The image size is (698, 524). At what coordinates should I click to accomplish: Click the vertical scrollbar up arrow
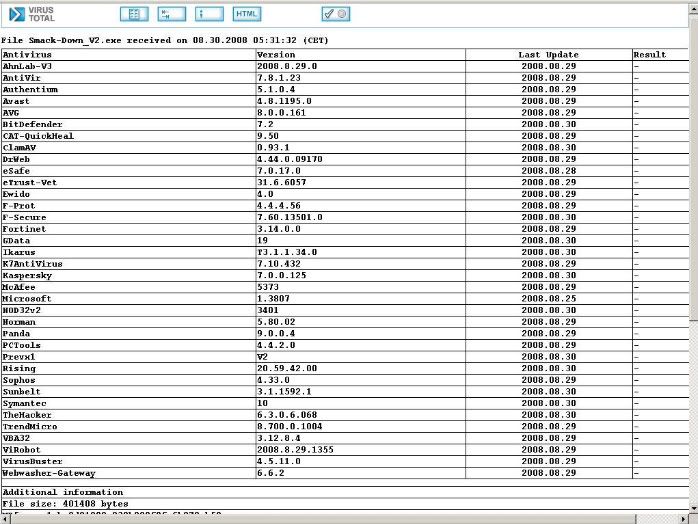click(x=694, y=8)
